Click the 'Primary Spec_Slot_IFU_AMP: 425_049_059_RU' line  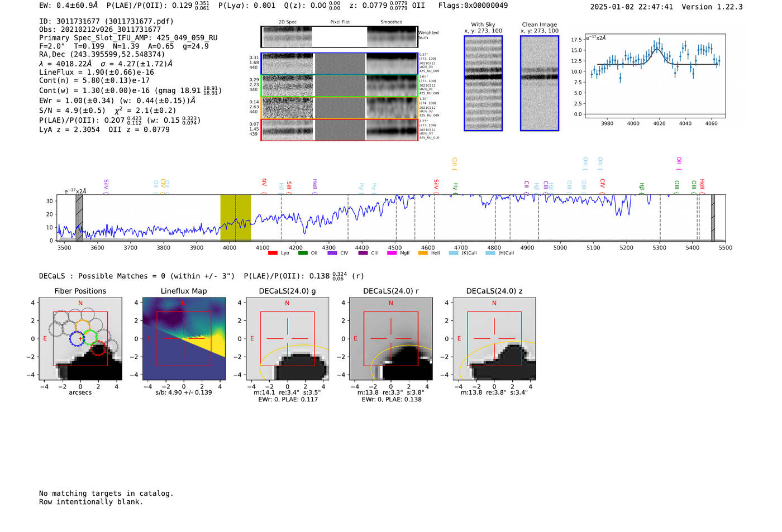128,38
